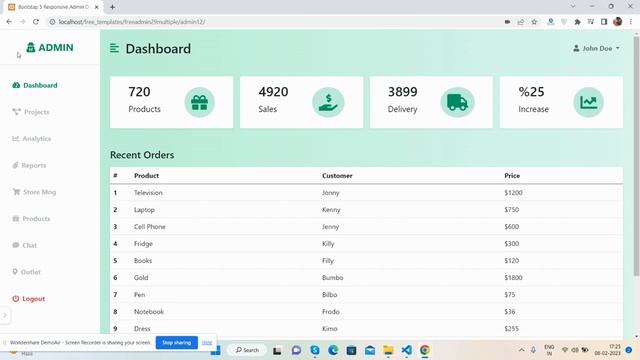Reload the page with the refresh icon

[36, 22]
